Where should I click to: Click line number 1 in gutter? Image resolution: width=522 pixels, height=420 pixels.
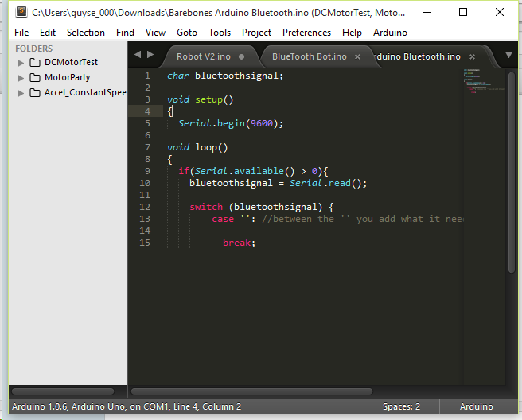[x=147, y=76]
